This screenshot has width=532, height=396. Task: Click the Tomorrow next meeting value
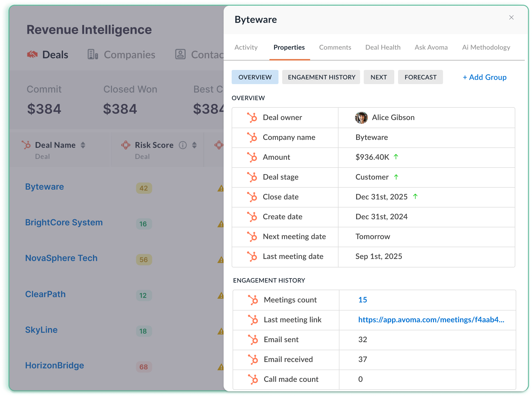[373, 237]
